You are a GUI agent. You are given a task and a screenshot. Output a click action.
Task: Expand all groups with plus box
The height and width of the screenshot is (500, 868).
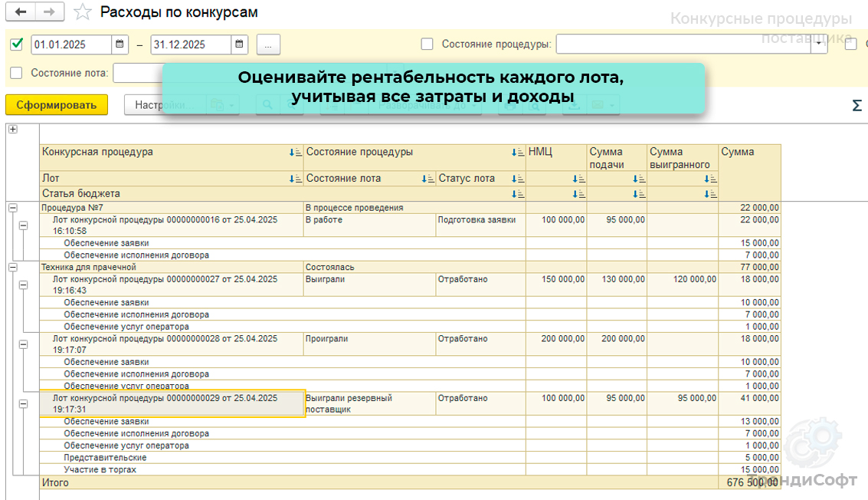(13, 129)
